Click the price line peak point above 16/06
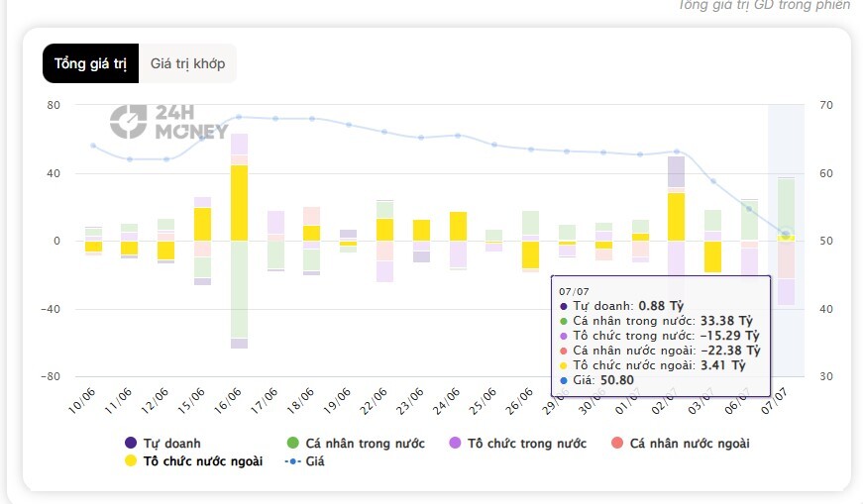The height and width of the screenshot is (504, 863). (x=239, y=117)
